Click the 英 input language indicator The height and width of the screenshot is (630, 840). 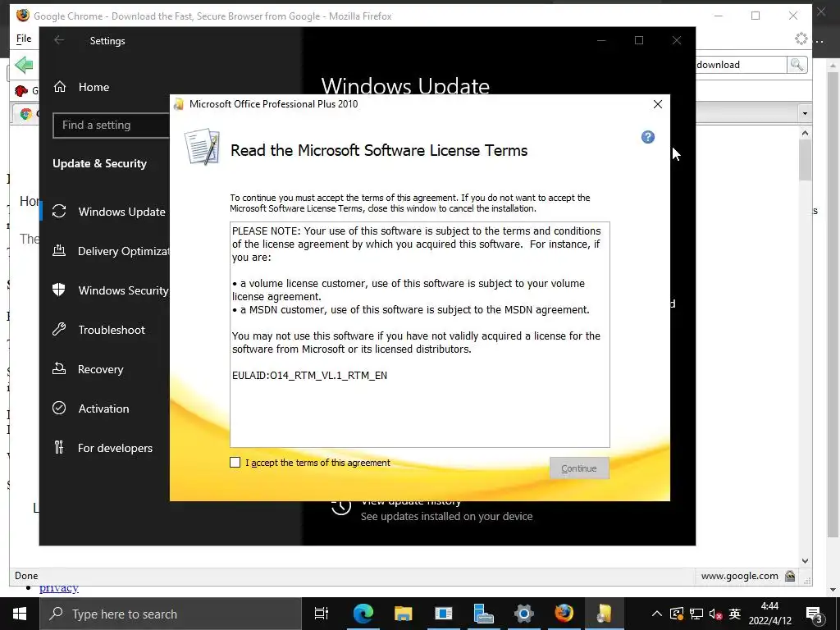tap(734, 614)
